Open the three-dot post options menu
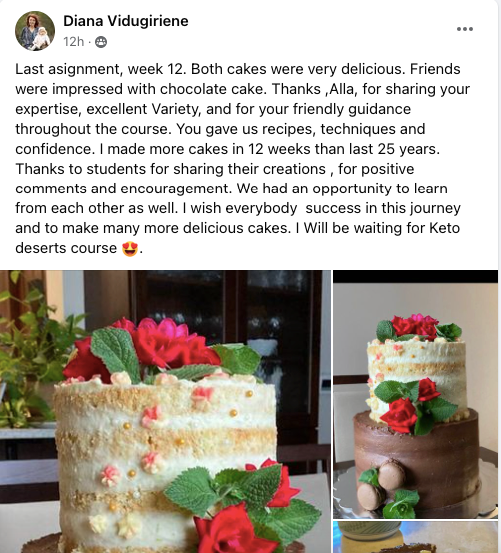The height and width of the screenshot is (553, 501). tap(464, 29)
